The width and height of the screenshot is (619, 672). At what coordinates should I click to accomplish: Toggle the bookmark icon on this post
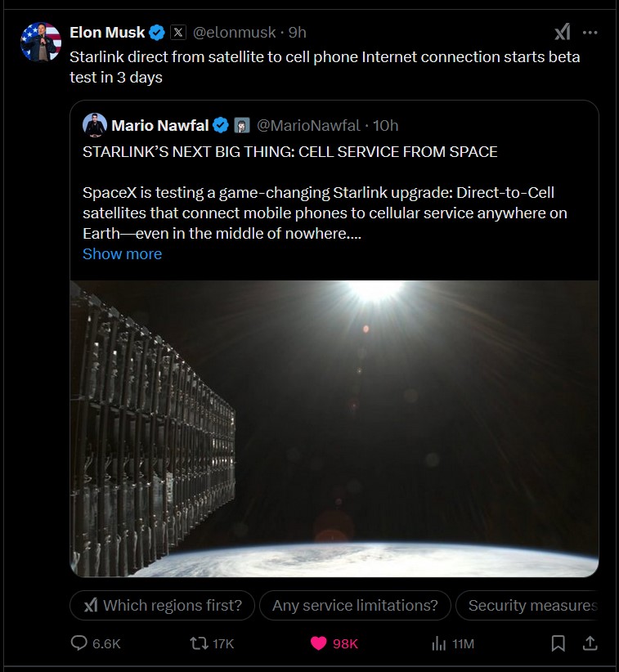[558, 643]
